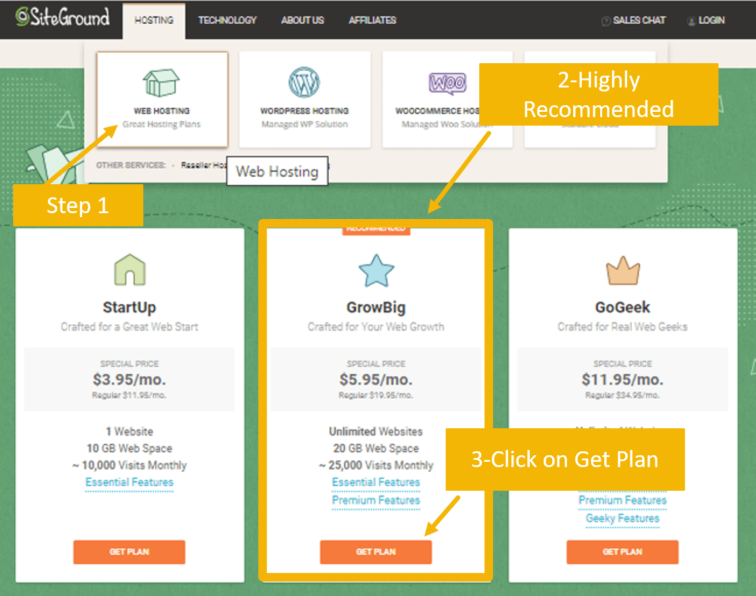Click '1 Website' text

[x=129, y=432]
